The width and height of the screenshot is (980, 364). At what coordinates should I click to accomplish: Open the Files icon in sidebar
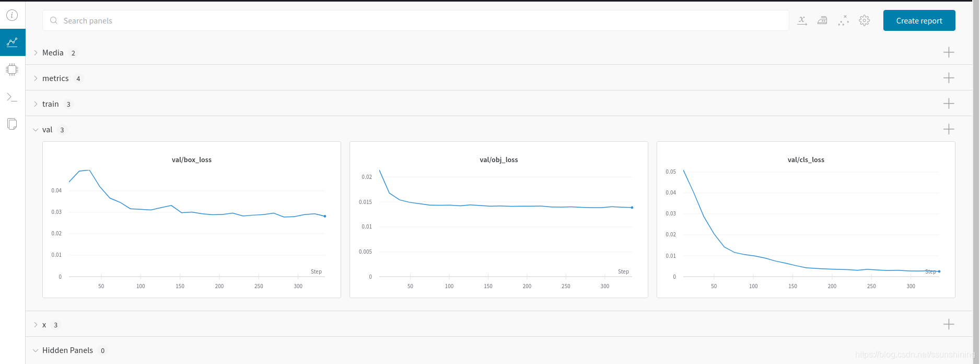[x=12, y=124]
